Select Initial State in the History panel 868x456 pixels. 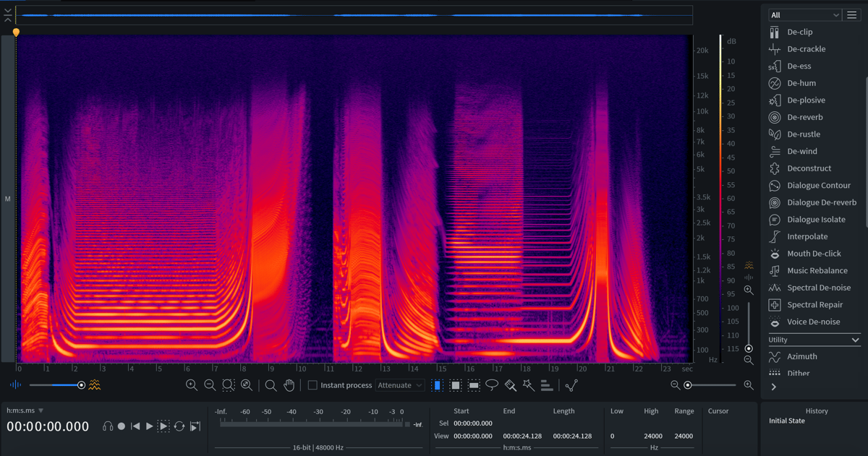pyautogui.click(x=787, y=420)
